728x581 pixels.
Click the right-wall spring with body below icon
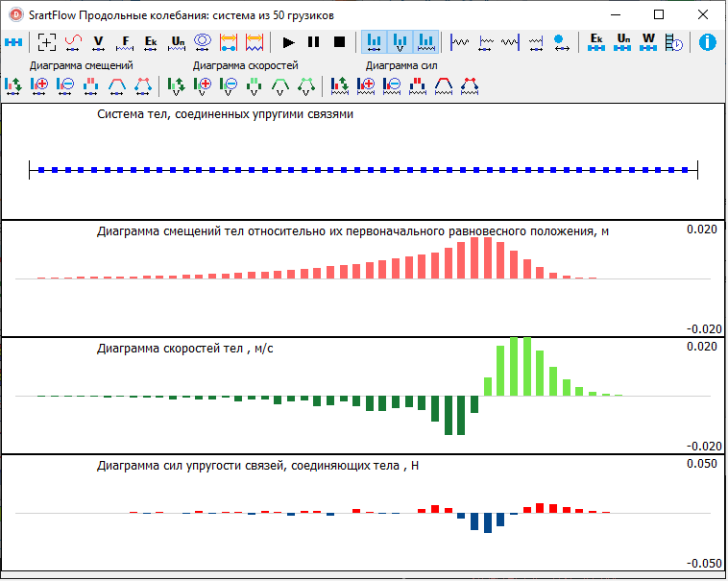536,42
